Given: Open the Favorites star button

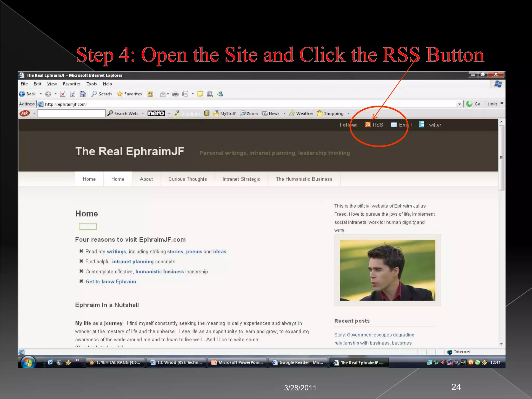Looking at the screenshot, I should [129, 94].
